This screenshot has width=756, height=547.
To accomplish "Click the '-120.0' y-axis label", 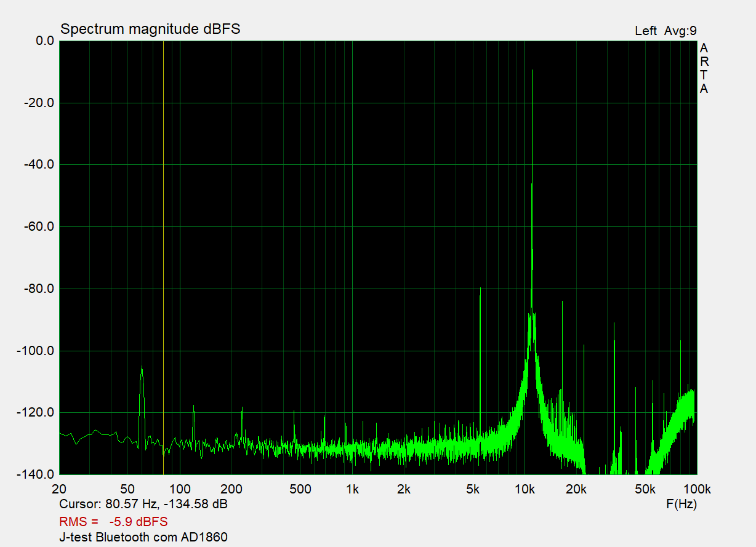I will click(x=36, y=412).
